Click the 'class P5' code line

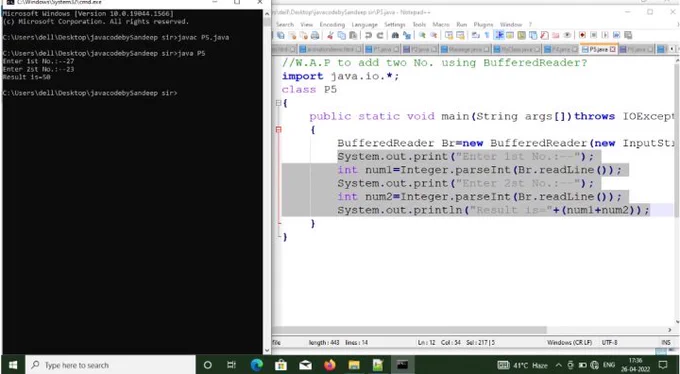(309, 90)
